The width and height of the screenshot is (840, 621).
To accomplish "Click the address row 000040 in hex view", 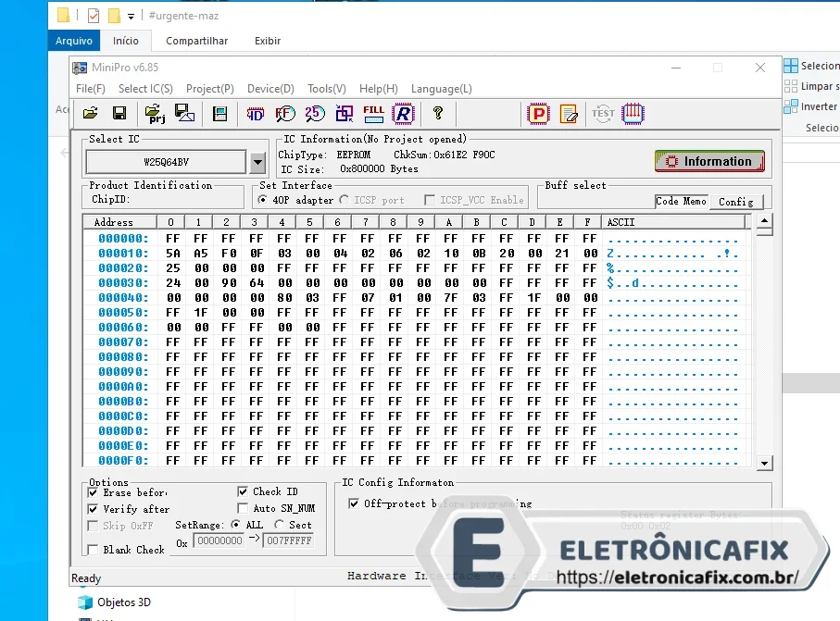I will 123,298.
